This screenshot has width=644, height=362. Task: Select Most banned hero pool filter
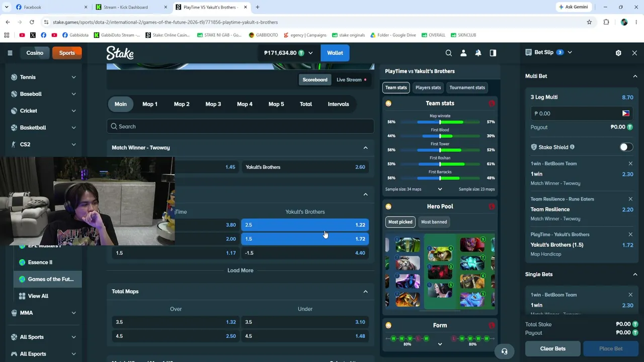tap(434, 222)
